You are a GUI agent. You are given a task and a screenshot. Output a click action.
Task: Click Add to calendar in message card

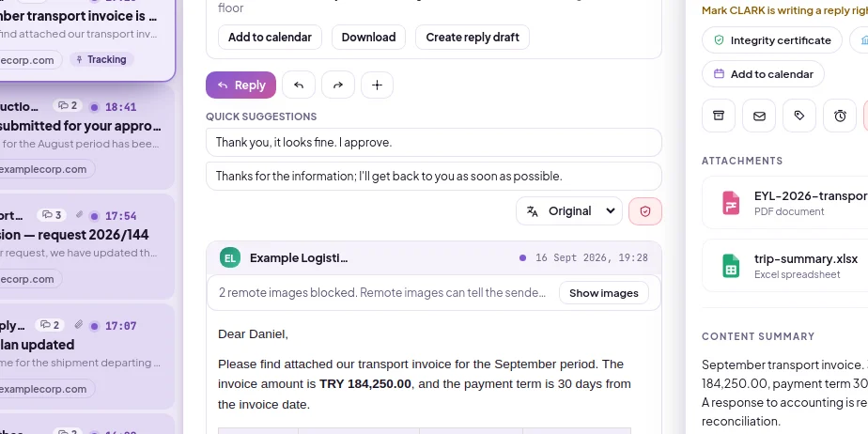[x=270, y=37]
